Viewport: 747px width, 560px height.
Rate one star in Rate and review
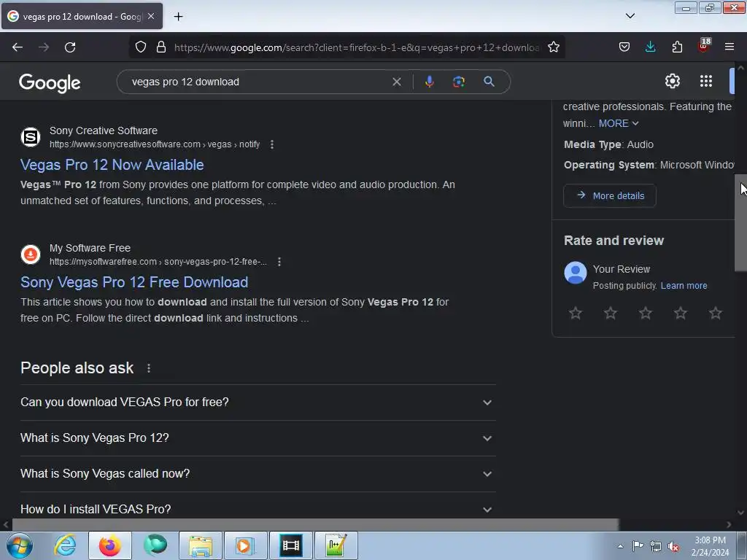576,313
